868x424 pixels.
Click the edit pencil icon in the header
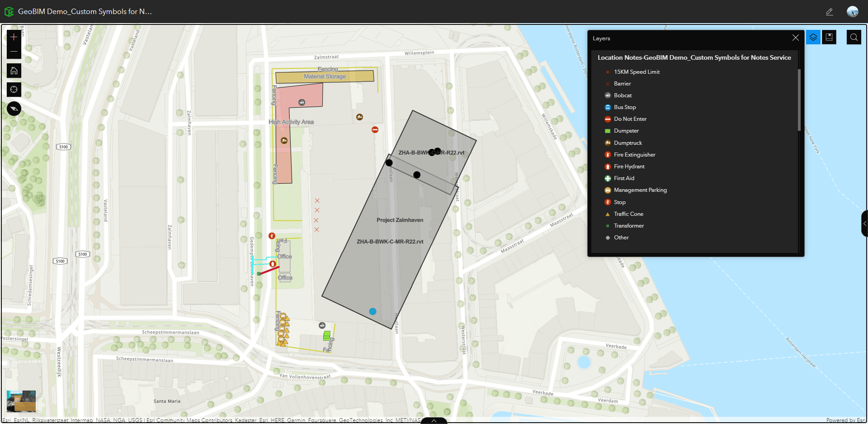pos(830,11)
